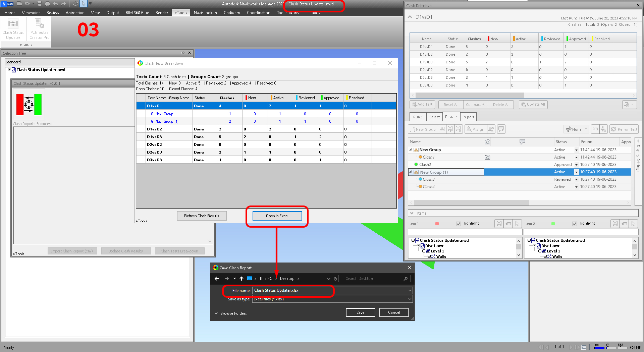Click the Redo arrow in quick access toolbar
Viewport: 644px width, 352px height.
point(63,4)
